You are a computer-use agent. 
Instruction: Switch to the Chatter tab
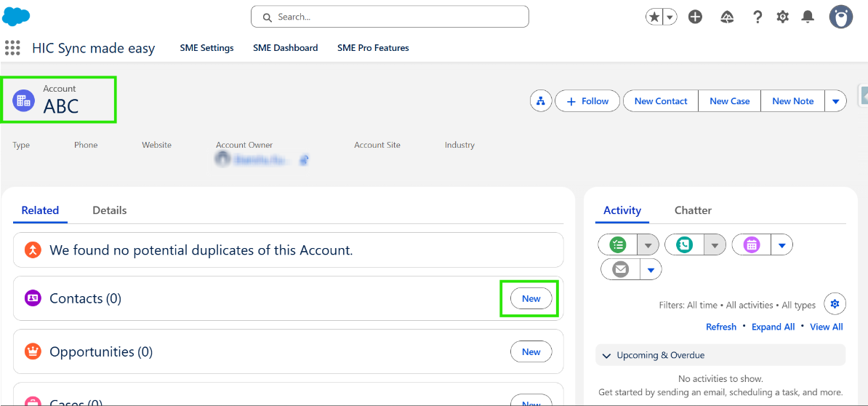(693, 210)
